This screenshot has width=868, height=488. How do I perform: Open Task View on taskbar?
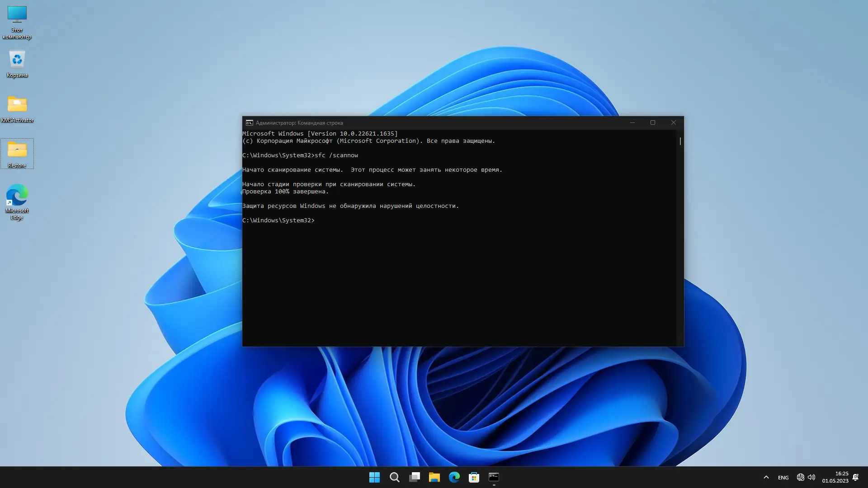(x=415, y=477)
